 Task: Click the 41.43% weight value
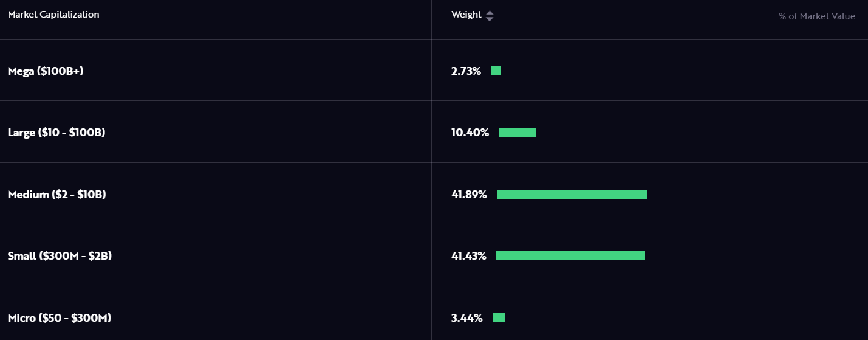(469, 256)
